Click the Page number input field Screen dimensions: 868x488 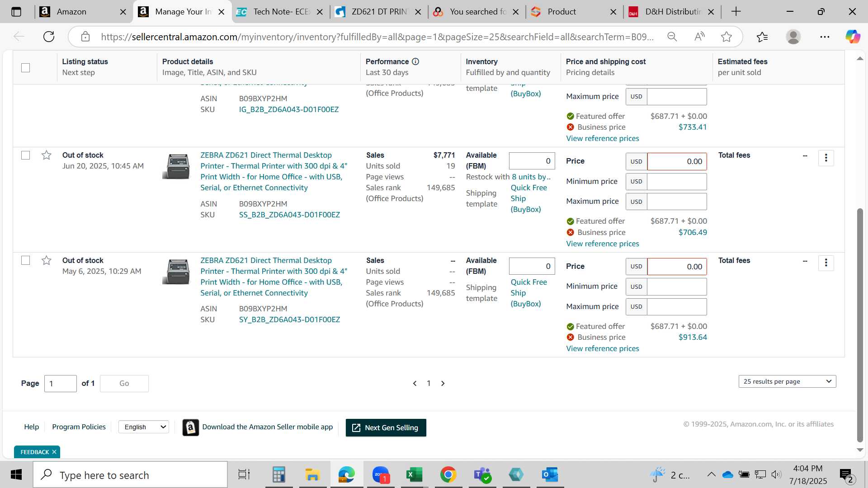click(x=61, y=384)
